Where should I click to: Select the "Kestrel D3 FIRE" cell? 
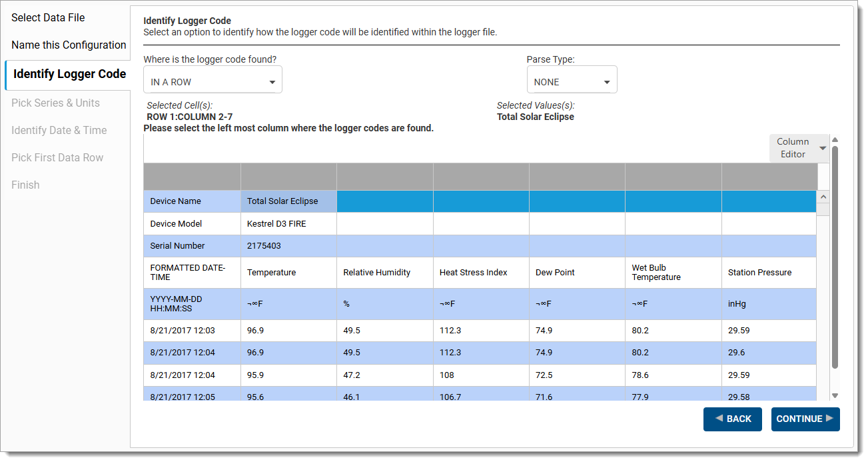click(288, 223)
